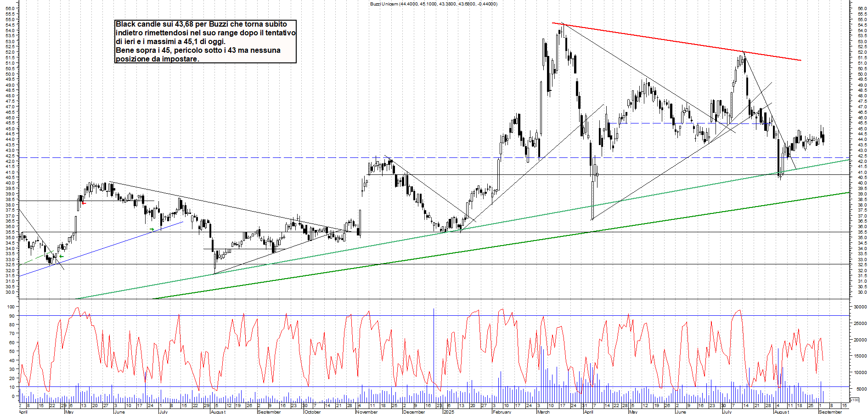The width and height of the screenshot is (868, 414).
Task: Click 56.0 on the right price scale
Action: (x=862, y=8)
